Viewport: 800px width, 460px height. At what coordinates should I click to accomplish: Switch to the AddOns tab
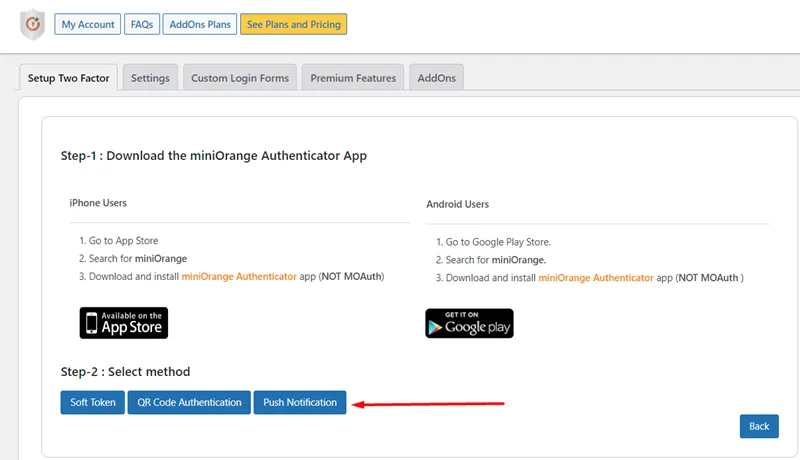tap(437, 78)
